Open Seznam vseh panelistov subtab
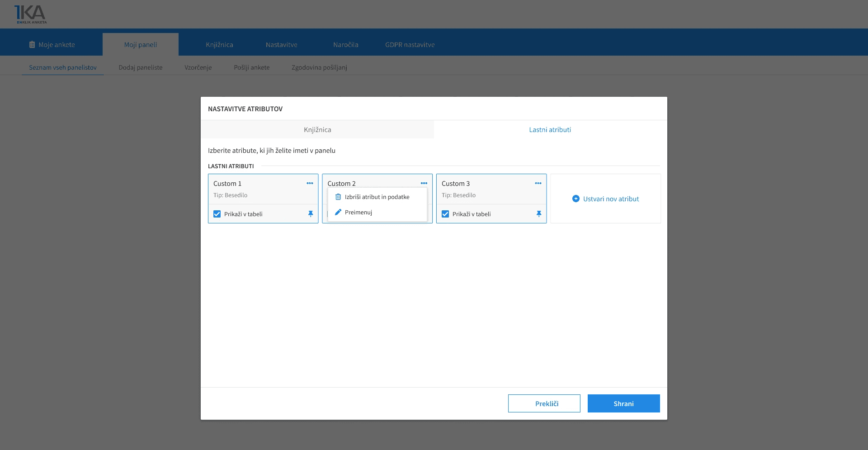868x450 pixels. click(x=63, y=67)
